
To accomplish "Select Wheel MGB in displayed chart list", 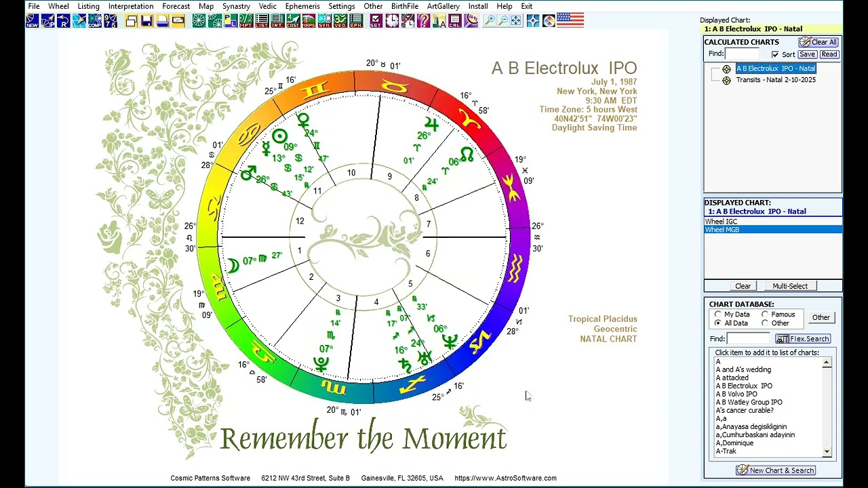I will coord(773,230).
